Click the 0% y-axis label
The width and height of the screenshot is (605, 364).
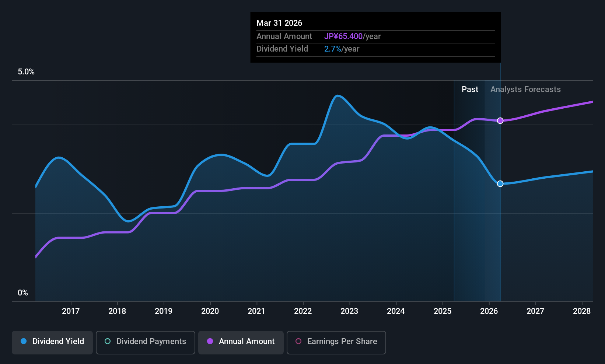(23, 293)
